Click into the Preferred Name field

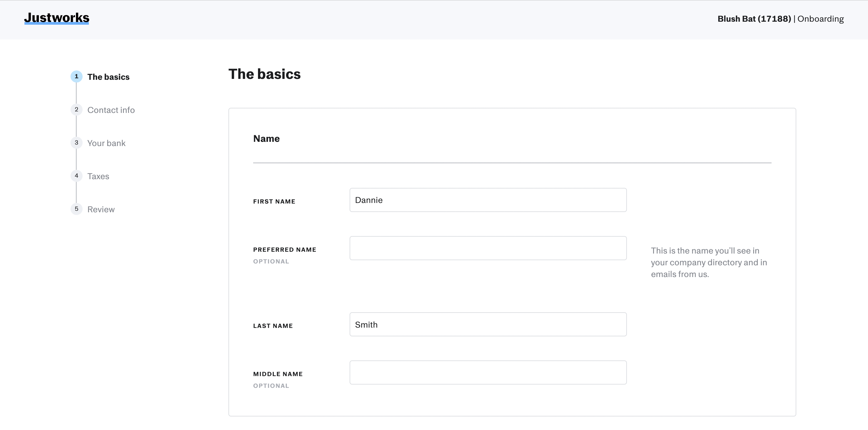pos(488,248)
